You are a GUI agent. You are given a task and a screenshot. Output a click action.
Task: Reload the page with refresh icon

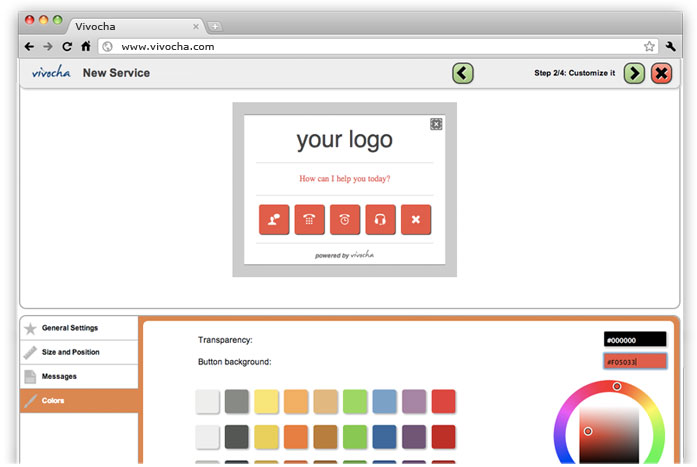67,47
